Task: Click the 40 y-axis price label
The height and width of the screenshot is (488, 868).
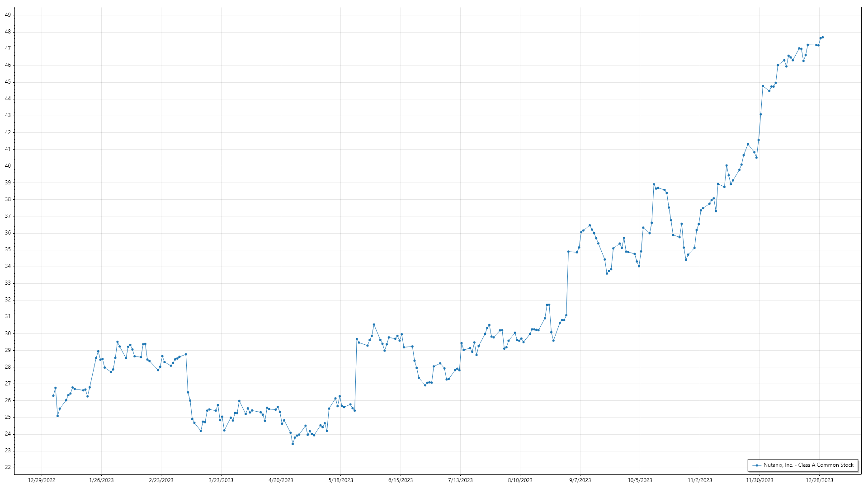Action: click(8, 166)
